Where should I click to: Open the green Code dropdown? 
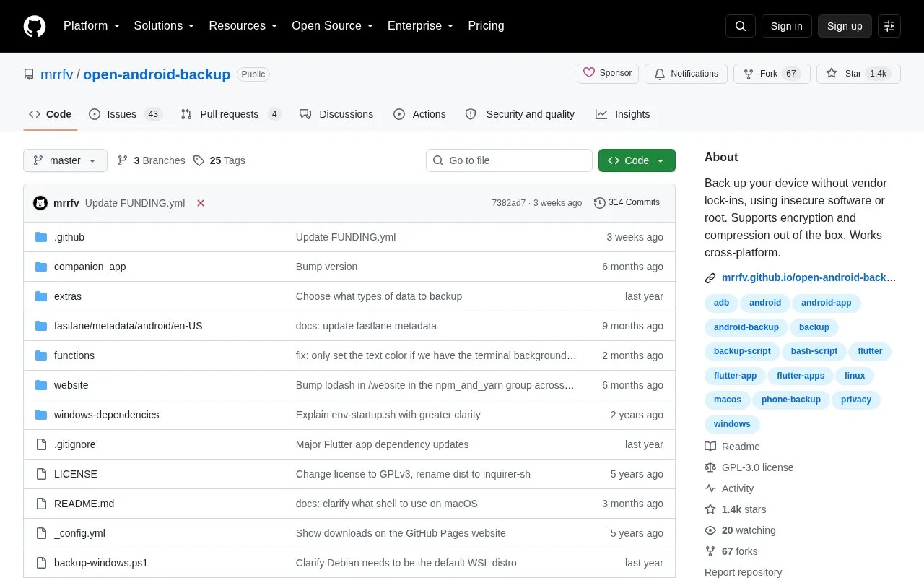pyautogui.click(x=637, y=160)
